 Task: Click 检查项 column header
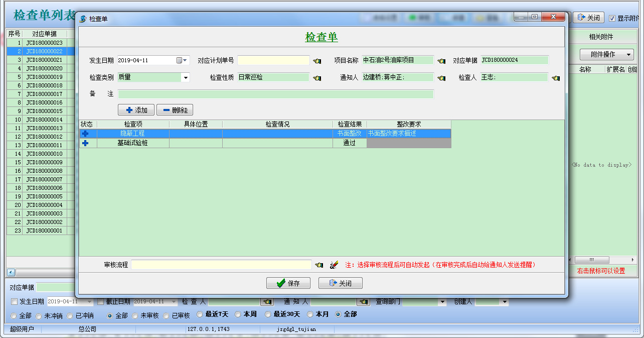point(133,124)
